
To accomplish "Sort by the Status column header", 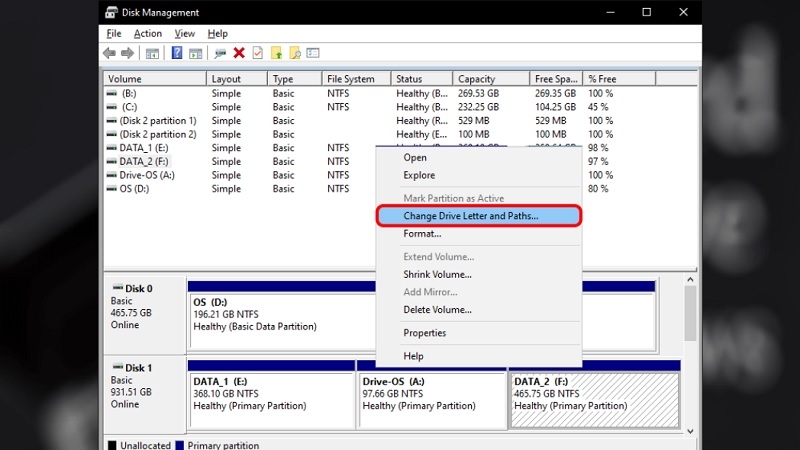I will (421, 79).
